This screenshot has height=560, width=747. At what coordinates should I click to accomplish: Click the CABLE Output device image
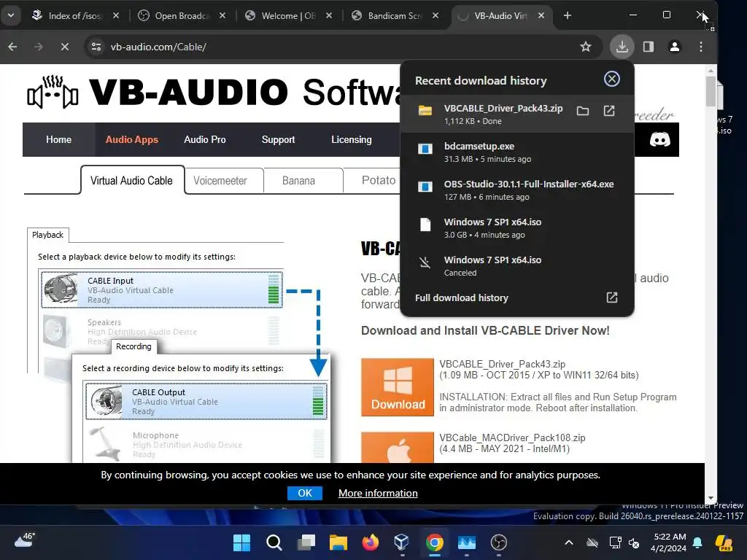tap(107, 401)
